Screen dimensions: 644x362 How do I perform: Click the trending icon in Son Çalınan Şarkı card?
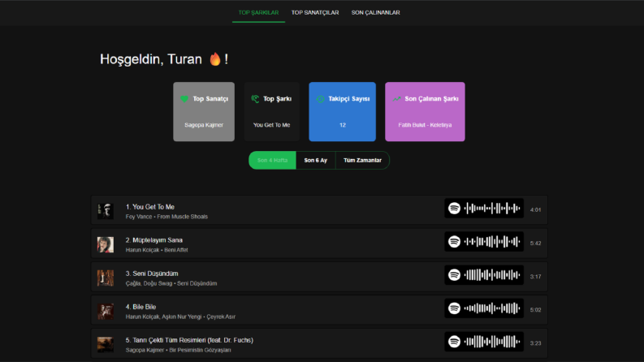(x=396, y=99)
